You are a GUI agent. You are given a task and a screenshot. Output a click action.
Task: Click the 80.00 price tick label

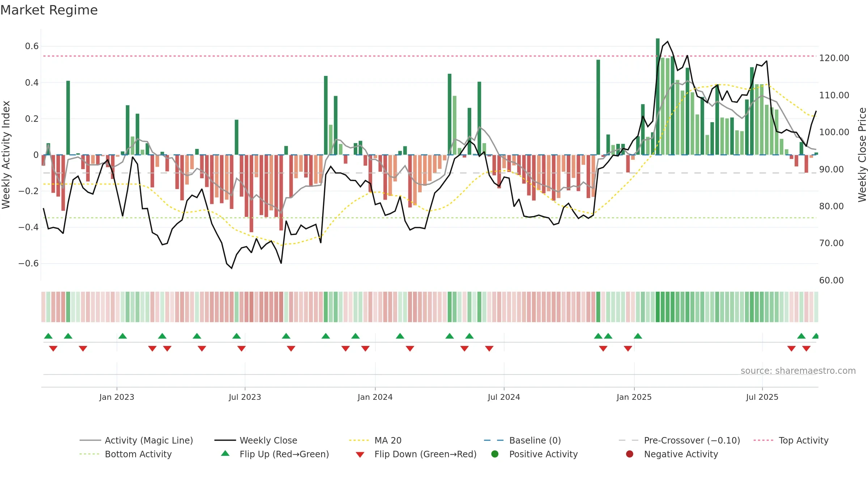tap(831, 206)
